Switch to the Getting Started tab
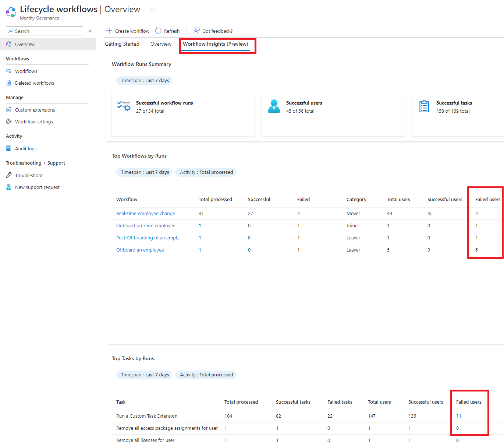The width and height of the screenshot is (504, 446). point(122,44)
